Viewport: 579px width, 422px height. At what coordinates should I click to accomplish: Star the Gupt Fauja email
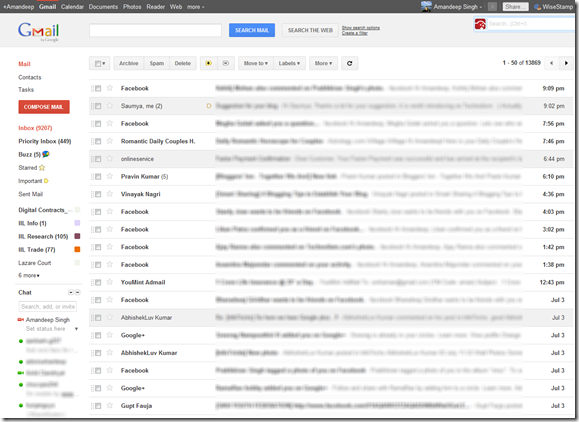coord(110,405)
